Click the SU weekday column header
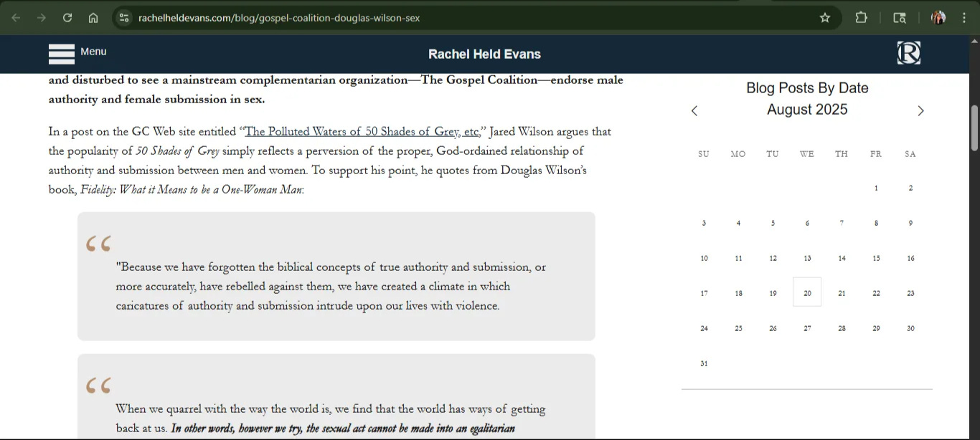 704,154
